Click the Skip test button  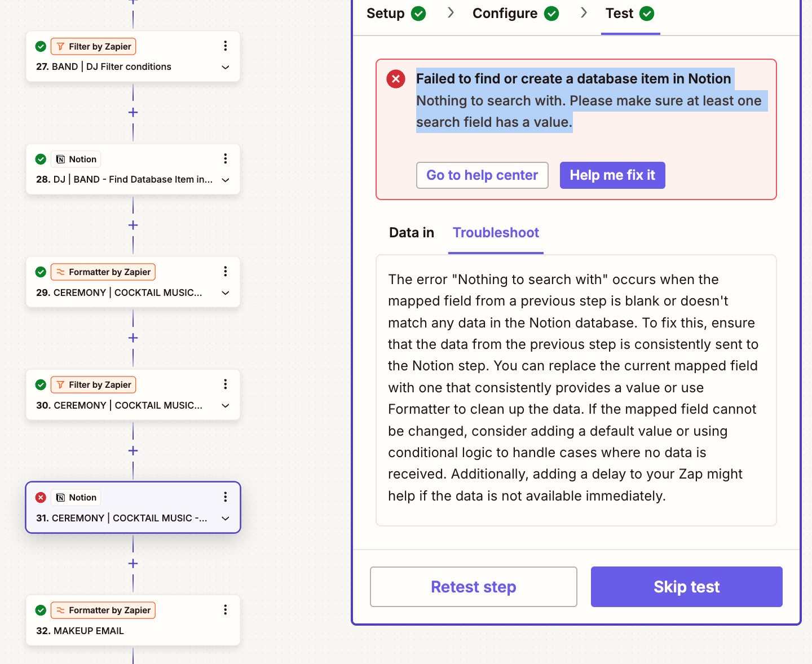(687, 587)
